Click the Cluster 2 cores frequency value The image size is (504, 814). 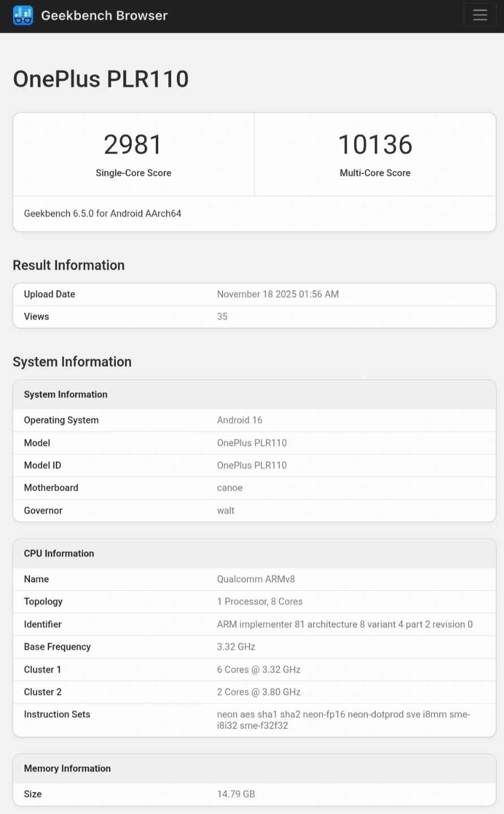(x=258, y=692)
